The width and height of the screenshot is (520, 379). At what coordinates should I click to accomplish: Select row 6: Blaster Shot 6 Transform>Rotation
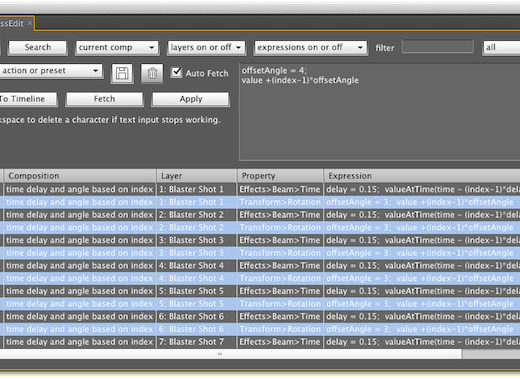click(260, 329)
